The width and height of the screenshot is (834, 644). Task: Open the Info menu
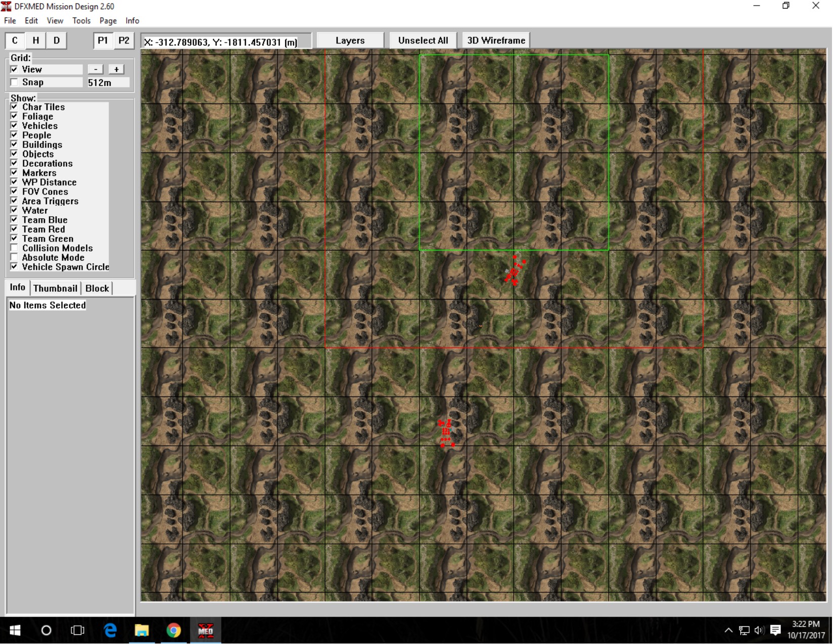coord(132,21)
